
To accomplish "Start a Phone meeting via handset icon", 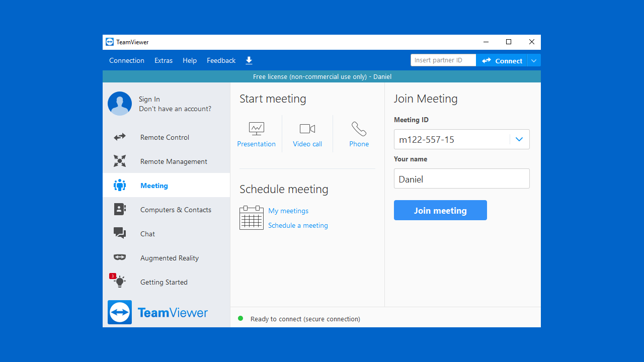I will click(x=359, y=129).
